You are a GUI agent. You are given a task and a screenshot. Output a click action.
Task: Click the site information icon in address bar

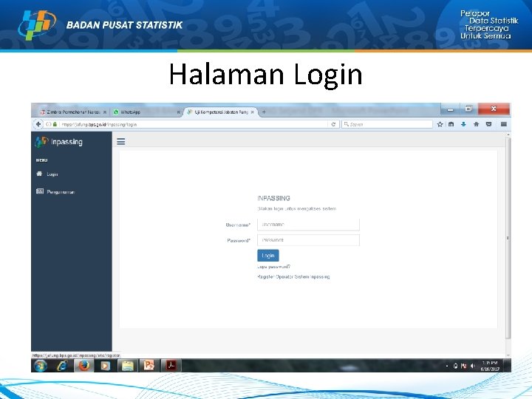pyautogui.click(x=49, y=124)
